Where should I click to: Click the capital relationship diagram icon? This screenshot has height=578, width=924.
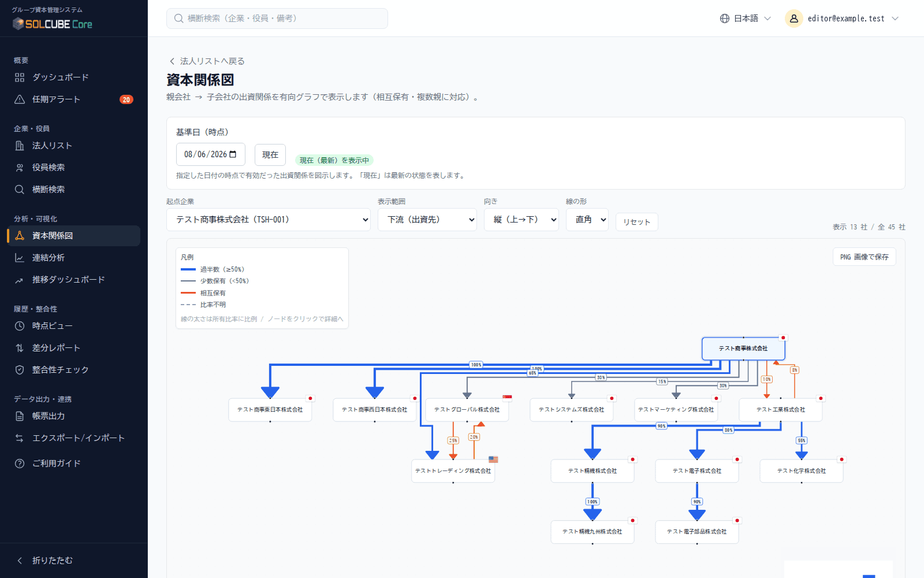pyautogui.click(x=20, y=236)
